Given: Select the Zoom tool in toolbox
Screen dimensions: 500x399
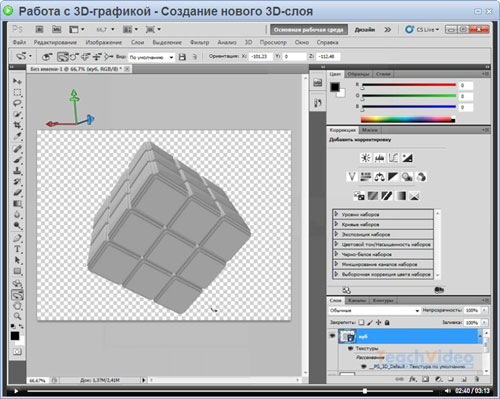Looking at the screenshot, I should tap(17, 316).
